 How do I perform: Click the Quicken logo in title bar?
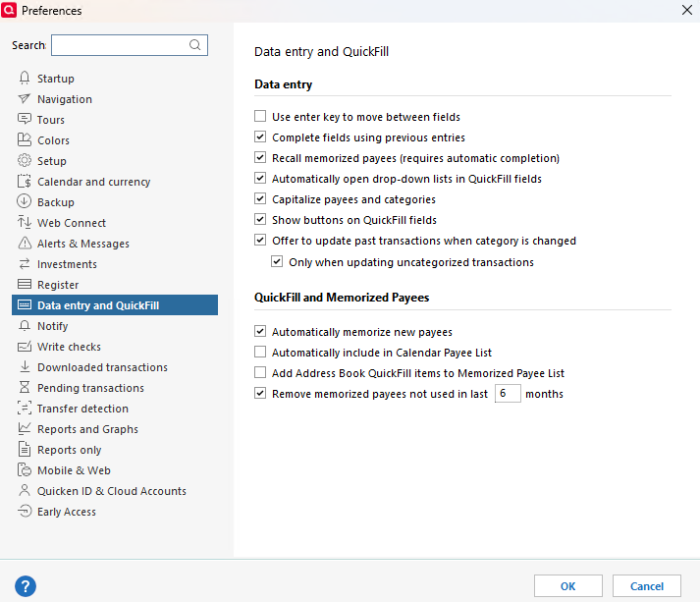coord(9,10)
